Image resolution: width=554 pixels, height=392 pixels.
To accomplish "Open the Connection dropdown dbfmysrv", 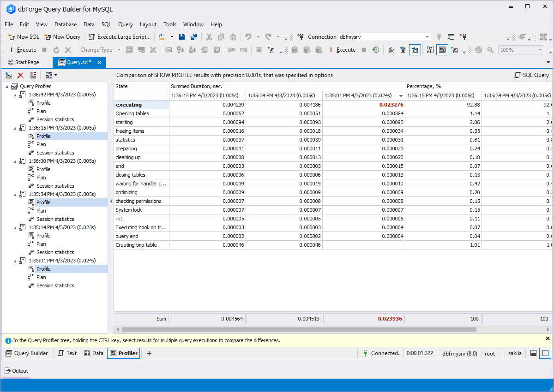I will coord(427,37).
